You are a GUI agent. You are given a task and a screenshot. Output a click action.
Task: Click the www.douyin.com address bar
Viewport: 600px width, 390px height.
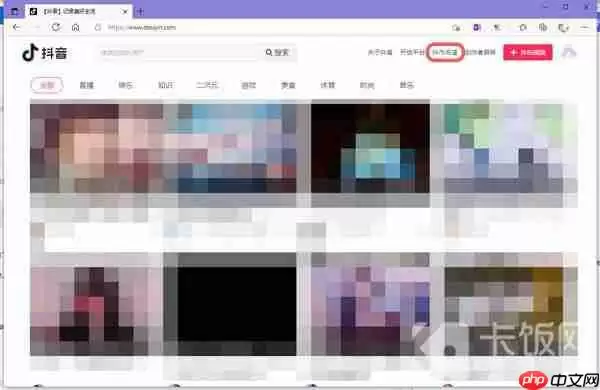142,28
